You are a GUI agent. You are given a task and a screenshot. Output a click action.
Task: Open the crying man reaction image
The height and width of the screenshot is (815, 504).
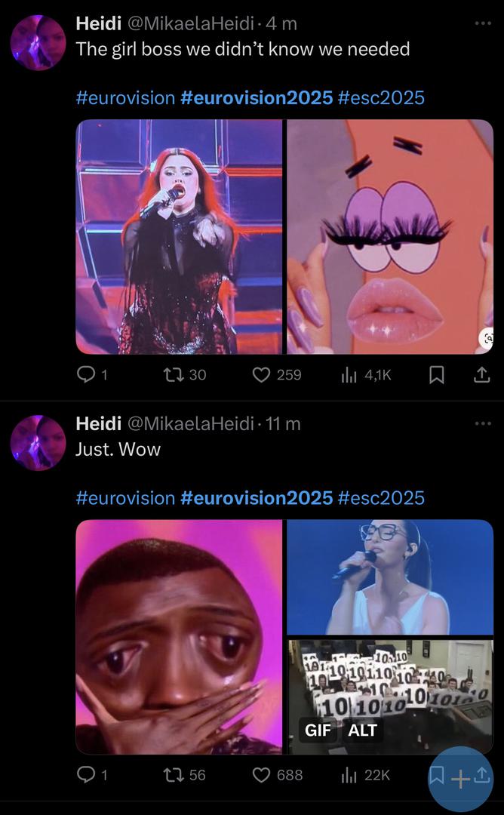(179, 636)
